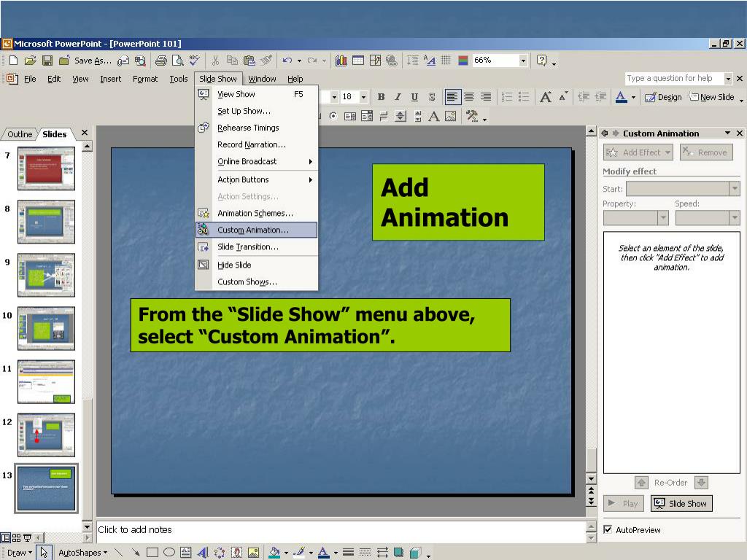The height and width of the screenshot is (560, 747).
Task: Toggle Underline formatting
Action: tap(414, 97)
